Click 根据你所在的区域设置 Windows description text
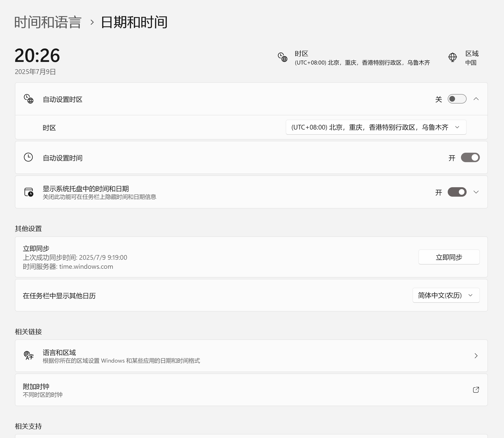This screenshot has height=438, width=504. point(121,361)
